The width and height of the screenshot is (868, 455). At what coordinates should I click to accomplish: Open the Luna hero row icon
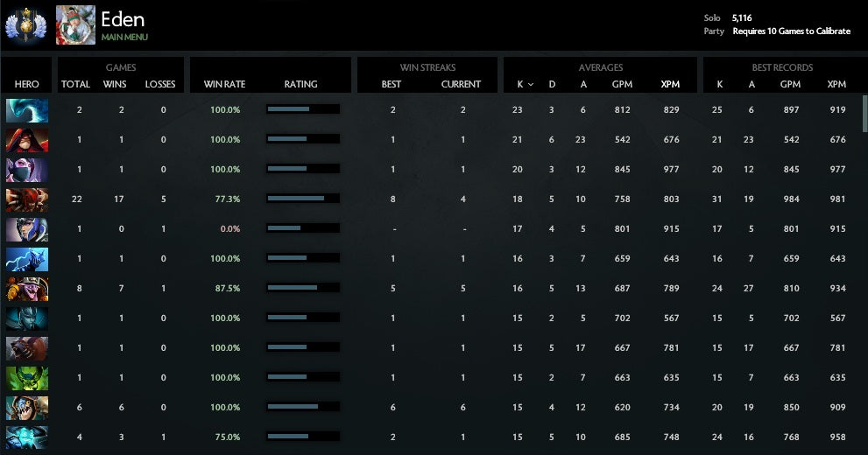click(x=27, y=229)
